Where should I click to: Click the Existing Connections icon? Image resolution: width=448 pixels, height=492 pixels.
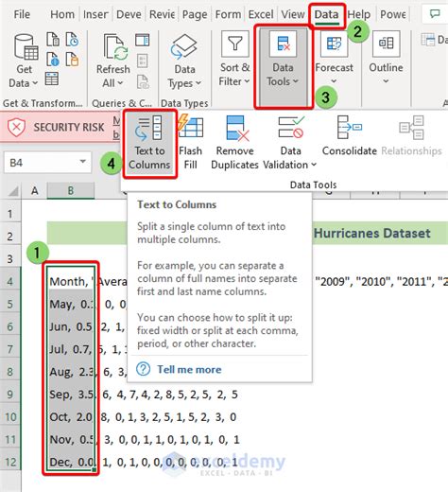tap(72, 59)
